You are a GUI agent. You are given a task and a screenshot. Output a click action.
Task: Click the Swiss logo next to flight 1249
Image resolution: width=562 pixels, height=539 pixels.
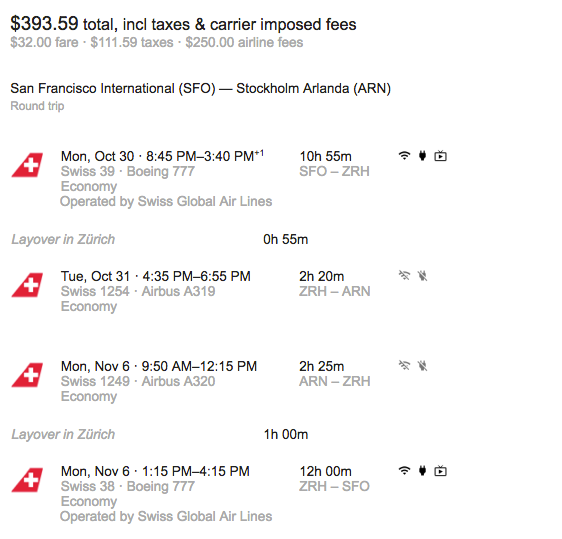27,375
